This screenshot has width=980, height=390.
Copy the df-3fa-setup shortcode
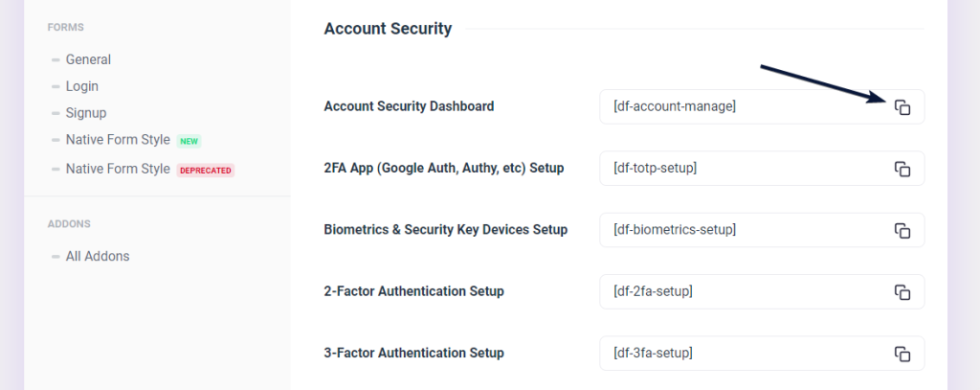point(902,354)
